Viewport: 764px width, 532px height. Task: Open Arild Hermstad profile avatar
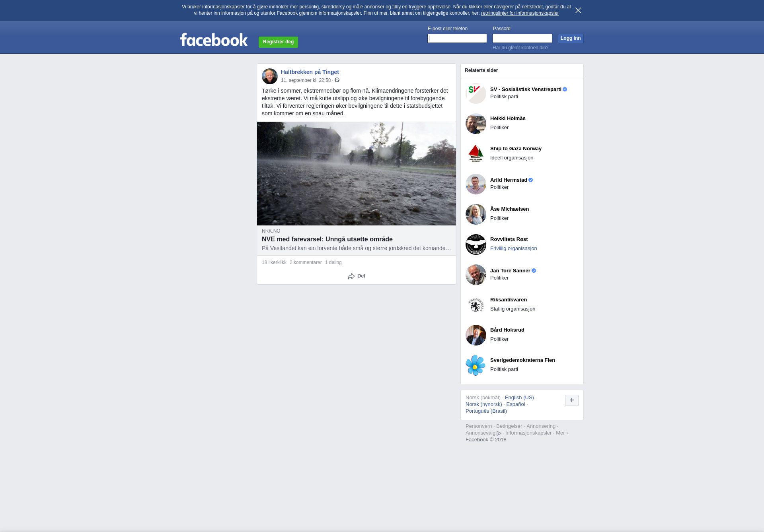click(476, 184)
